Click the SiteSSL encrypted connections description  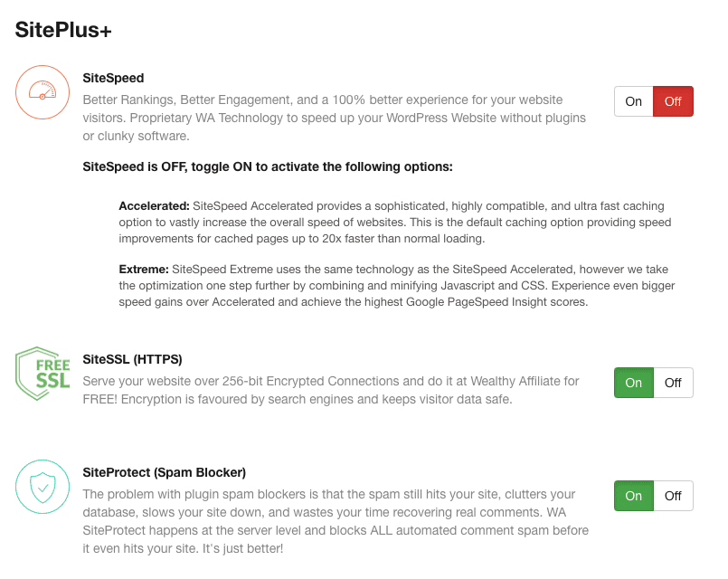point(331,390)
